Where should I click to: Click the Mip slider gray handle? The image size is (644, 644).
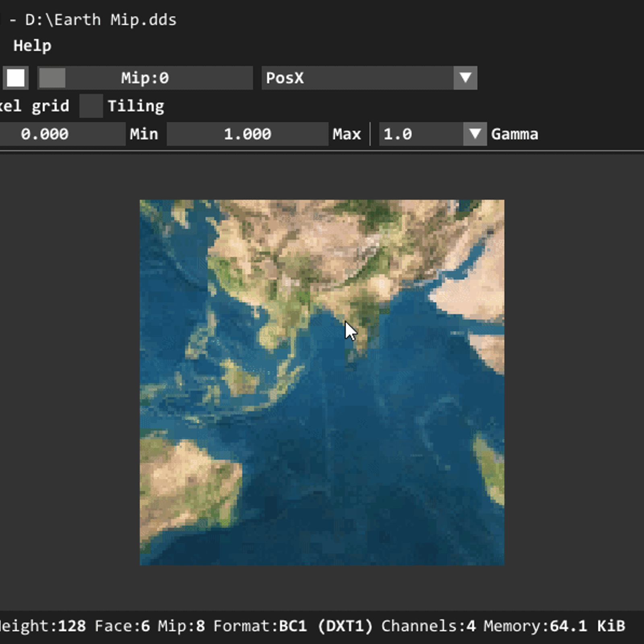pyautogui.click(x=52, y=78)
